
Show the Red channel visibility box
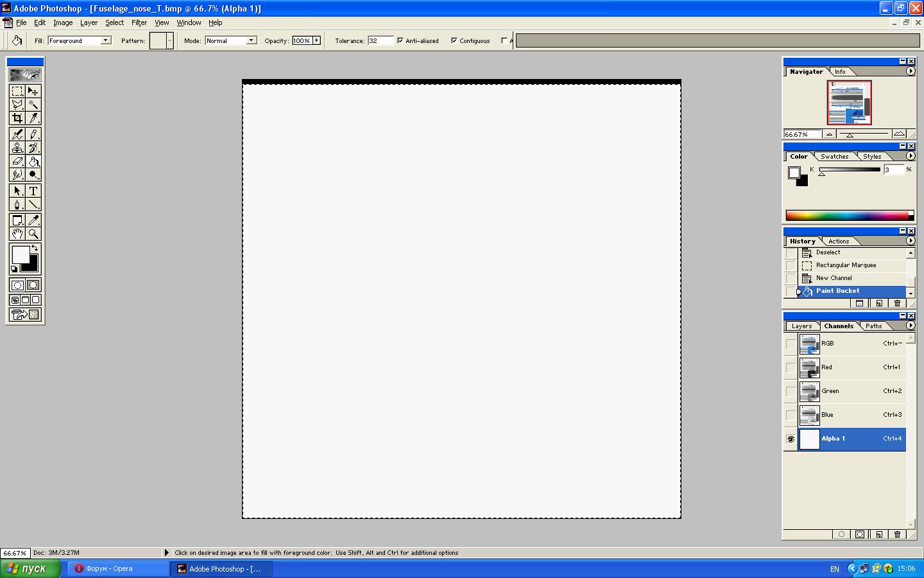point(791,368)
